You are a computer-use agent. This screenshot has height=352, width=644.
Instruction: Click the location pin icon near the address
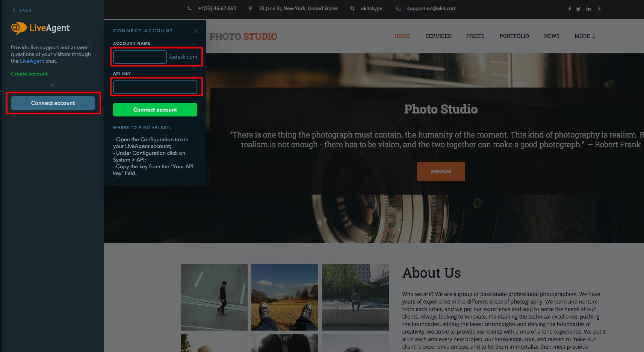click(250, 8)
